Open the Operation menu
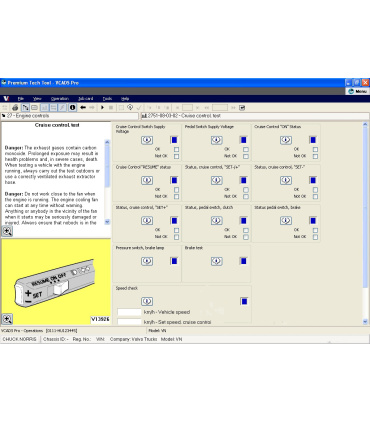The width and height of the screenshot is (370, 423). [60, 99]
